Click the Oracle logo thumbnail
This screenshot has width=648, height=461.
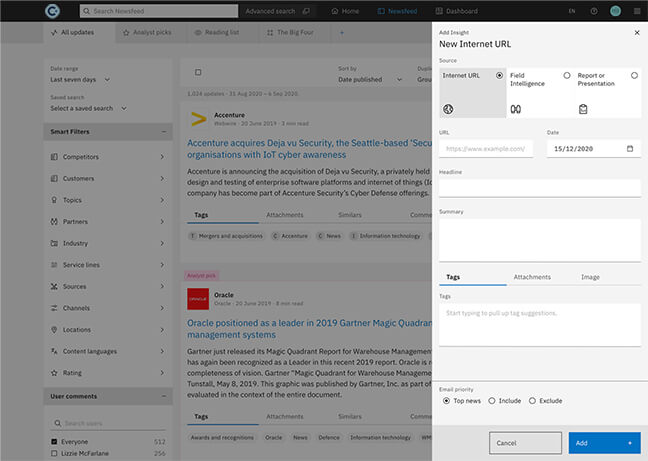tap(198, 299)
